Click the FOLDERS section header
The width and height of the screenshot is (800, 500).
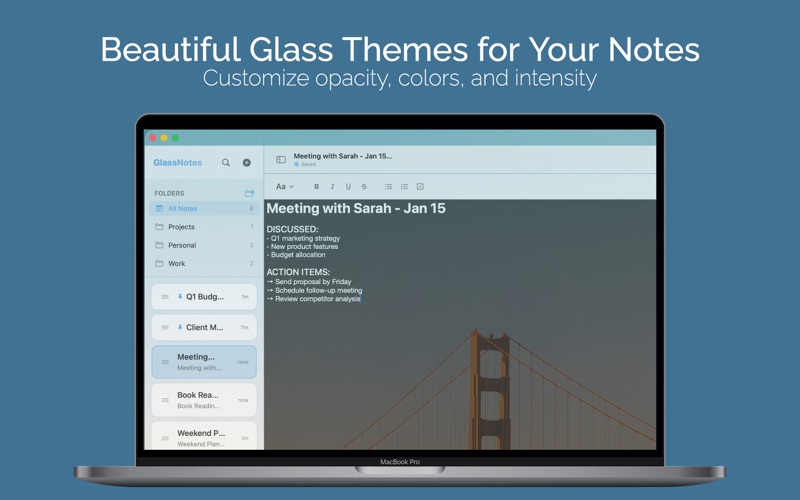169,193
